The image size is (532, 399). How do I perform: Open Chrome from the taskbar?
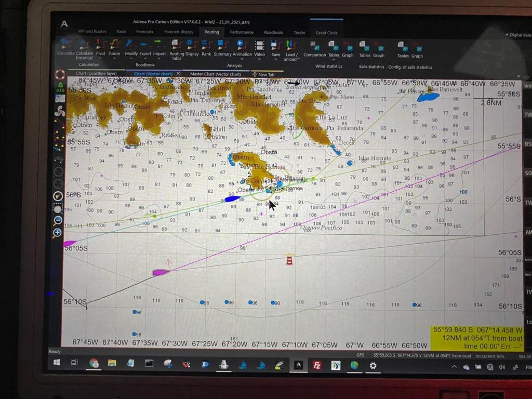94,363
